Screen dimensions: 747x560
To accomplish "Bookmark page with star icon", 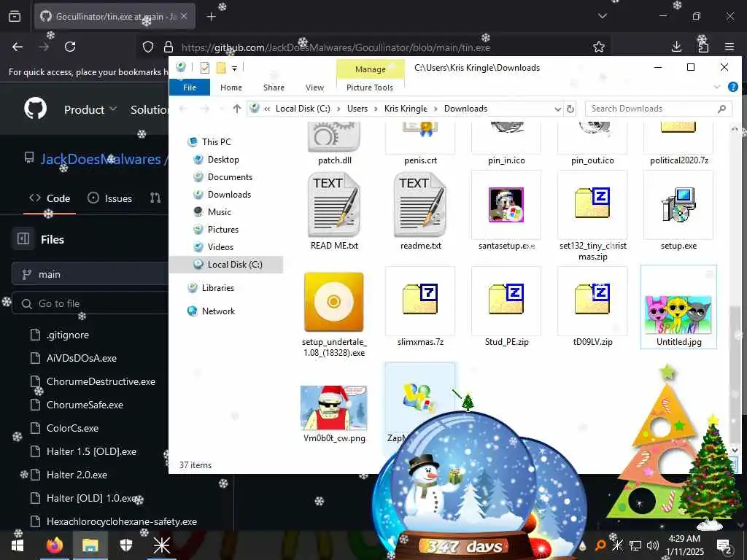I will pyautogui.click(x=599, y=47).
